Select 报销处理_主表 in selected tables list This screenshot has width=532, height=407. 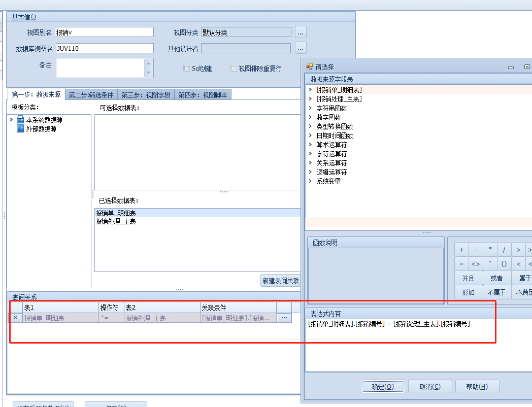[x=116, y=222]
